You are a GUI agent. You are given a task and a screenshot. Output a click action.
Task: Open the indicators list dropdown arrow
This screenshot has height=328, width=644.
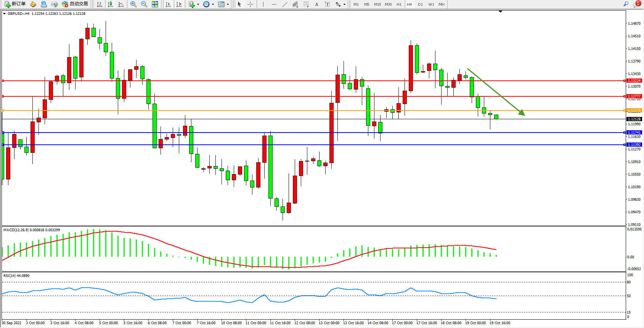(198, 5)
